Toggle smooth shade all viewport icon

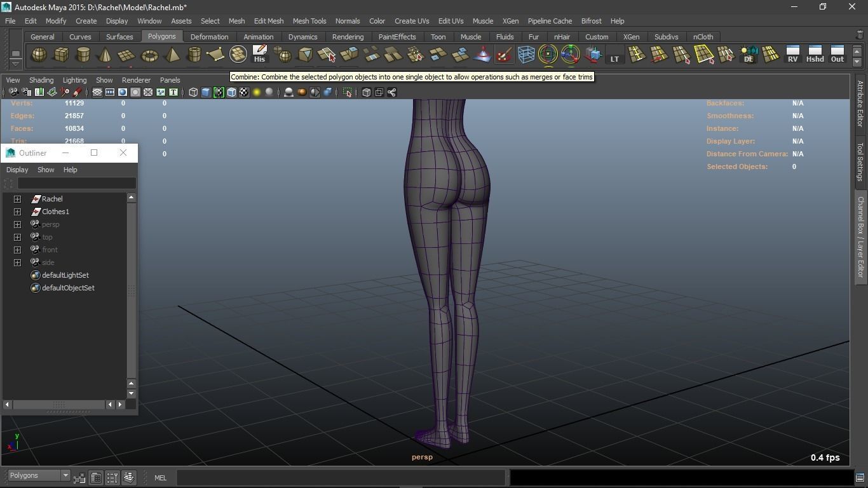point(206,93)
